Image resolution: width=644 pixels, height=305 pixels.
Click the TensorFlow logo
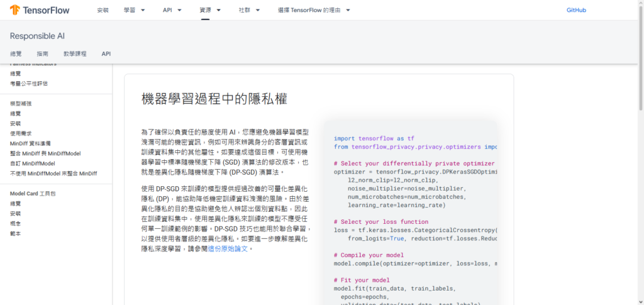tap(40, 10)
